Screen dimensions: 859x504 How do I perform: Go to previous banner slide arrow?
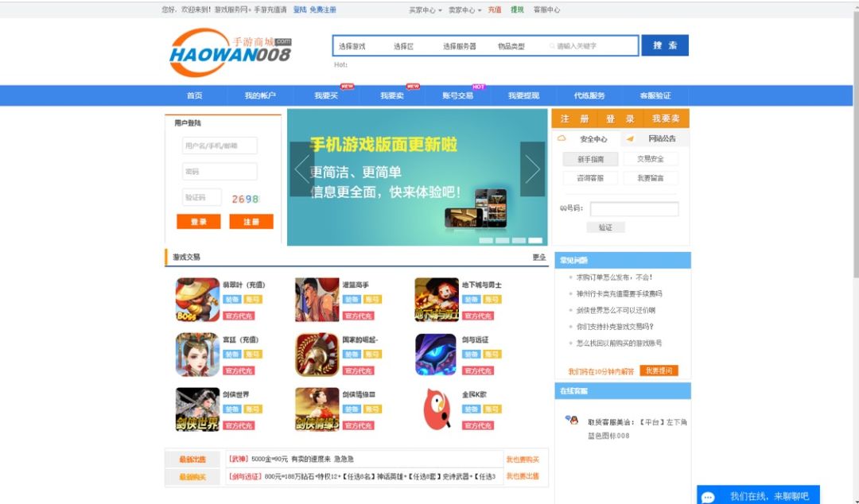tap(302, 169)
